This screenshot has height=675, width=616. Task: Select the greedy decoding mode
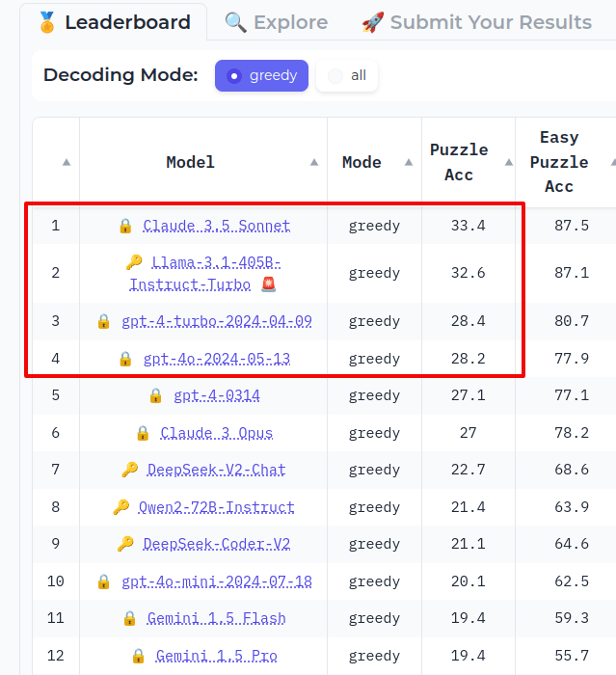click(x=261, y=76)
